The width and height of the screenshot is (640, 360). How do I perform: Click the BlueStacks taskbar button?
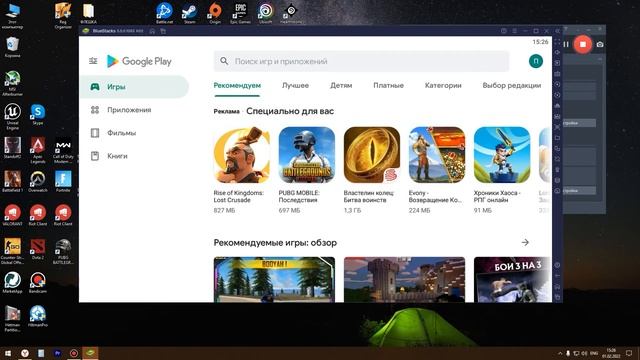[x=90, y=353]
